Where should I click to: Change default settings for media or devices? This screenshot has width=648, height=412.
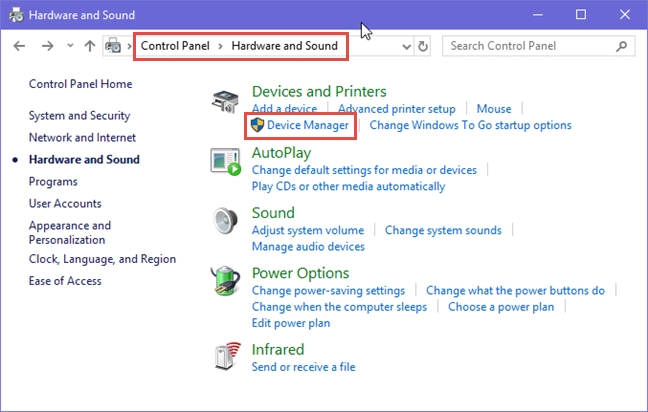coord(364,170)
